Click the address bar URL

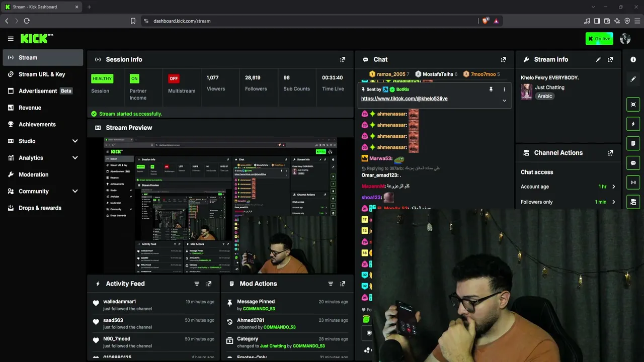pyautogui.click(x=182, y=21)
